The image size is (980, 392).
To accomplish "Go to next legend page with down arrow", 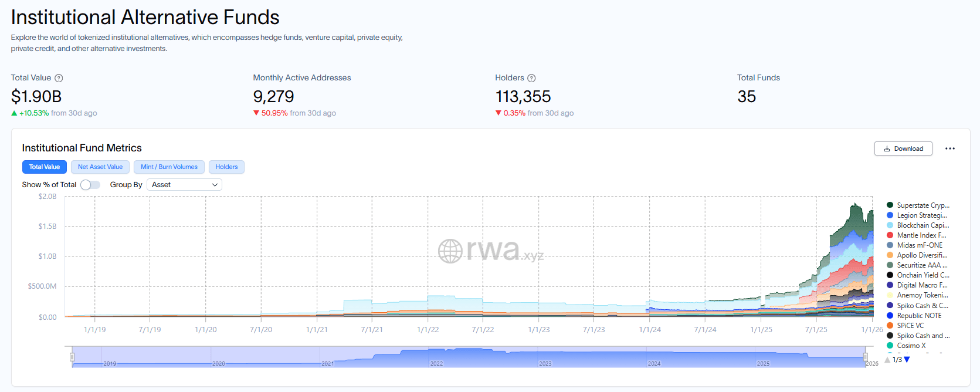I will (907, 360).
